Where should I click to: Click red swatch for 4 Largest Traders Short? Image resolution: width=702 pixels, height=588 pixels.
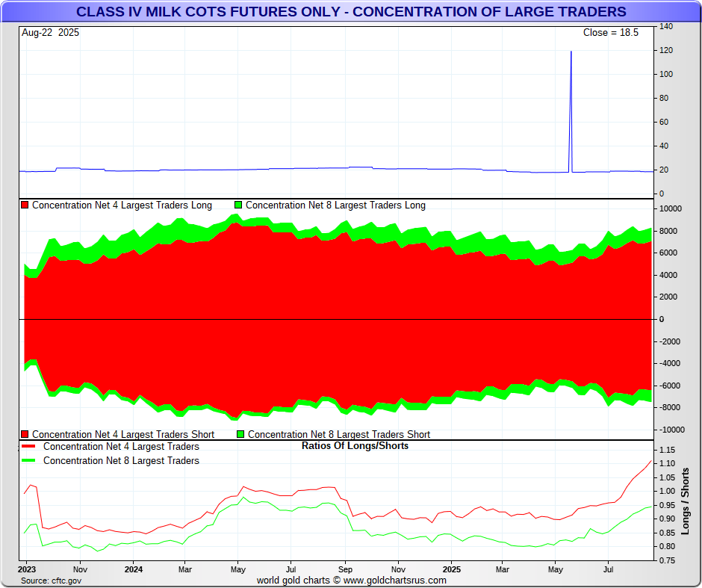[25, 434]
